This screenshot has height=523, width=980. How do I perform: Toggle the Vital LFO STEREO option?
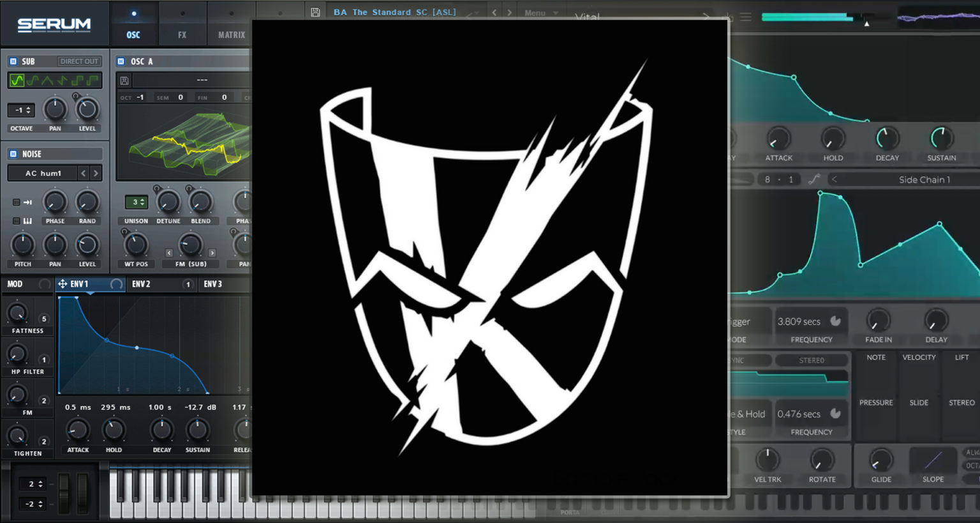point(812,360)
